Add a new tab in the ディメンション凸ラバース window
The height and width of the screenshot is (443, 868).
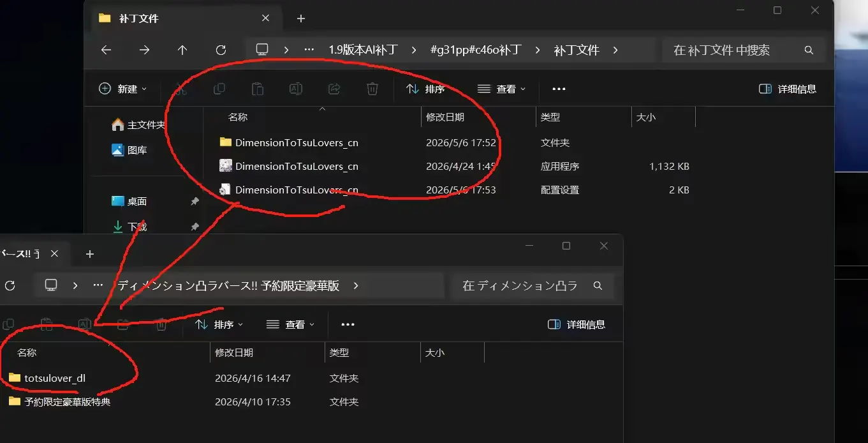click(90, 254)
